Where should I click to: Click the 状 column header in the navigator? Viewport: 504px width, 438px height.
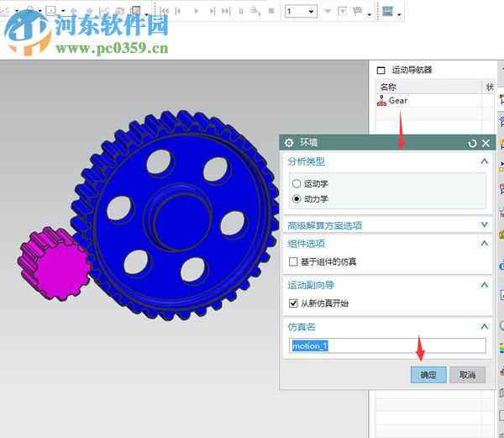[489, 87]
